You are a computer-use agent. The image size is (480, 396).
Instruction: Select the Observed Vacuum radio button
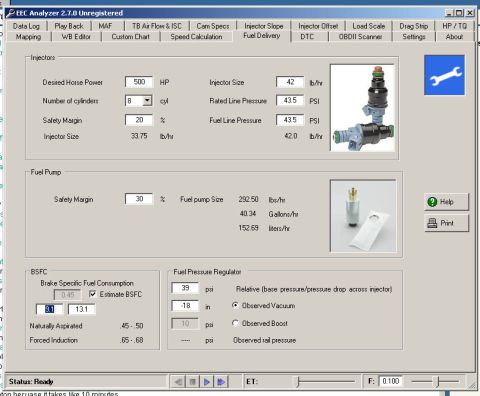pos(235,305)
